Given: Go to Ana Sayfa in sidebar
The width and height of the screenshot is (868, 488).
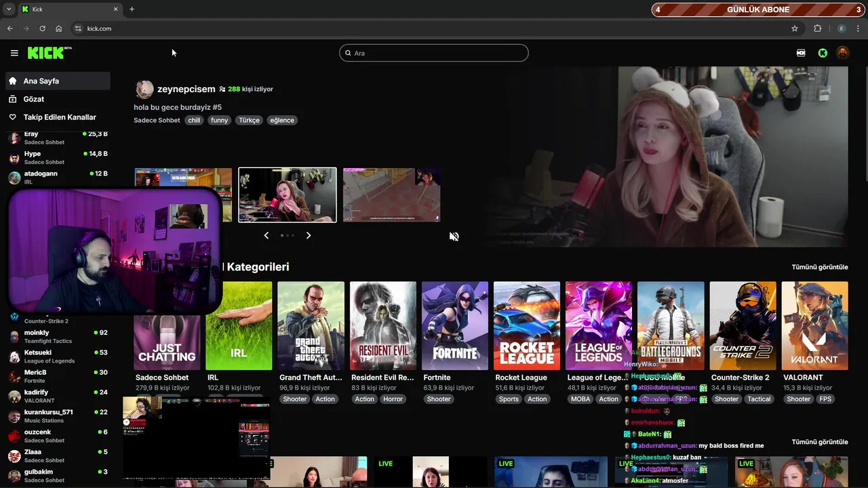Looking at the screenshot, I should coord(58,81).
